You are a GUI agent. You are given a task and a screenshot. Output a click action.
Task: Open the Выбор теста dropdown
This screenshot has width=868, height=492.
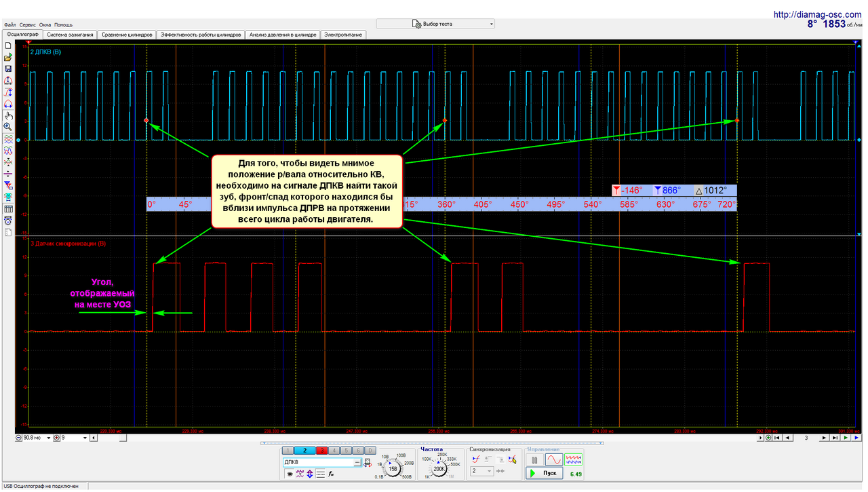click(x=435, y=24)
